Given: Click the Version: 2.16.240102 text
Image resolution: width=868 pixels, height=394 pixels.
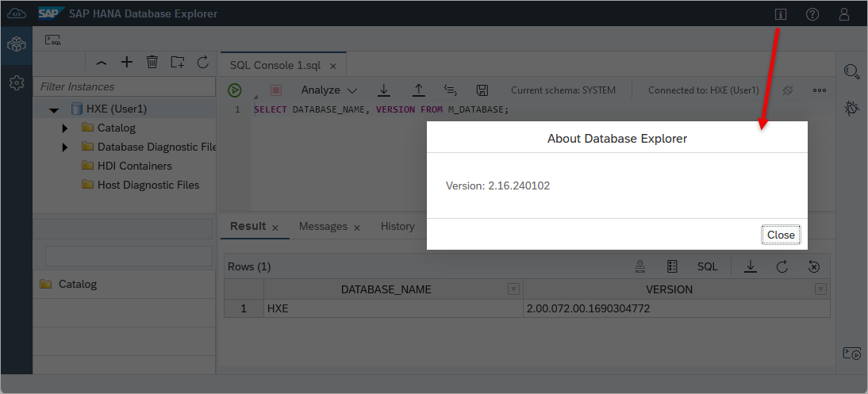Looking at the screenshot, I should pos(497,186).
